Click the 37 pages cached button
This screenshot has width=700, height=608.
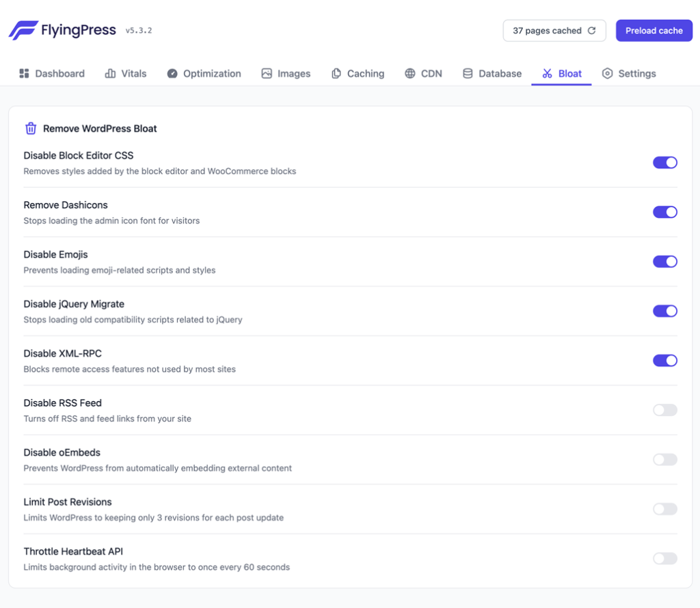[554, 31]
